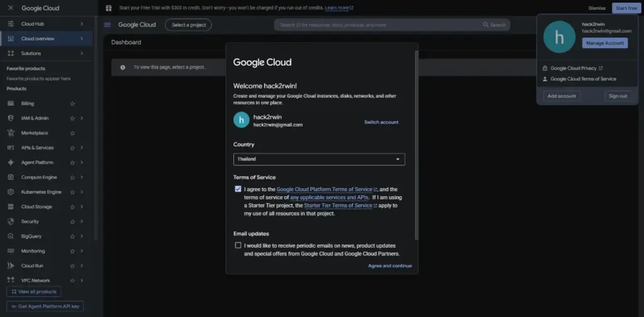The height and width of the screenshot is (317, 644).
Task: Click the Monitoring icon
Action: (11, 251)
